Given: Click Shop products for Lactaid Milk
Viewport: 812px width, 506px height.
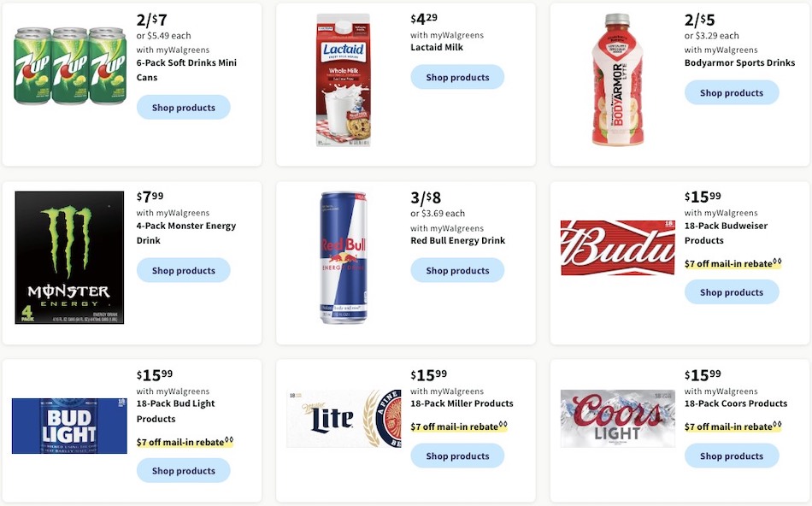Looking at the screenshot, I should [x=457, y=77].
